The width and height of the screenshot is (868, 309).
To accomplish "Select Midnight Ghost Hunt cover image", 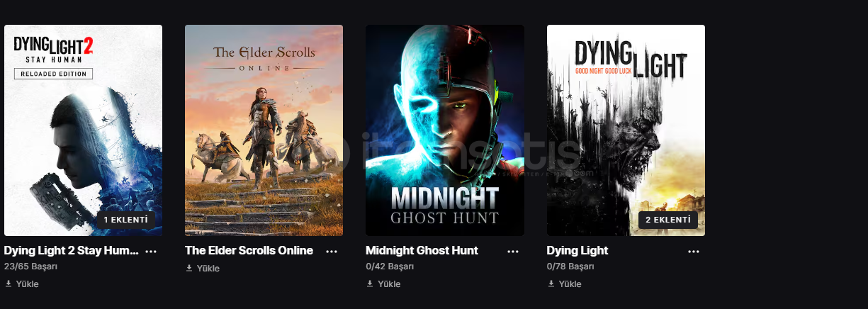I will [x=445, y=130].
